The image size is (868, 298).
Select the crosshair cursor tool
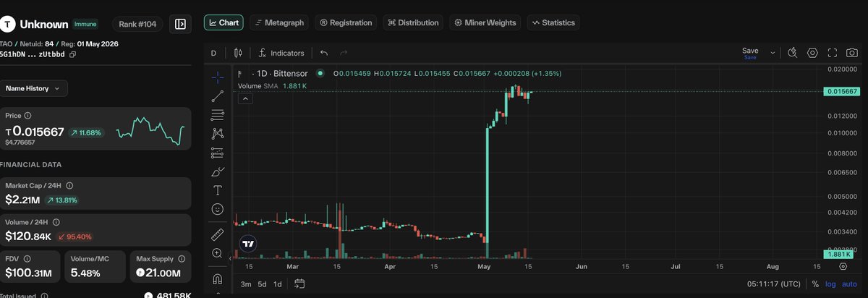[217, 77]
